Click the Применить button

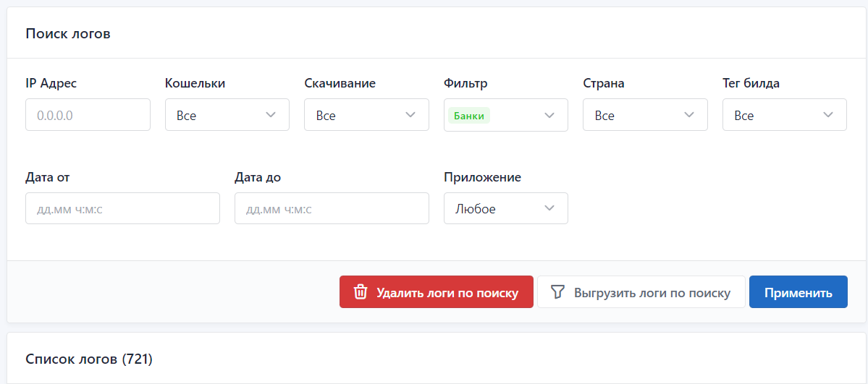tap(799, 292)
